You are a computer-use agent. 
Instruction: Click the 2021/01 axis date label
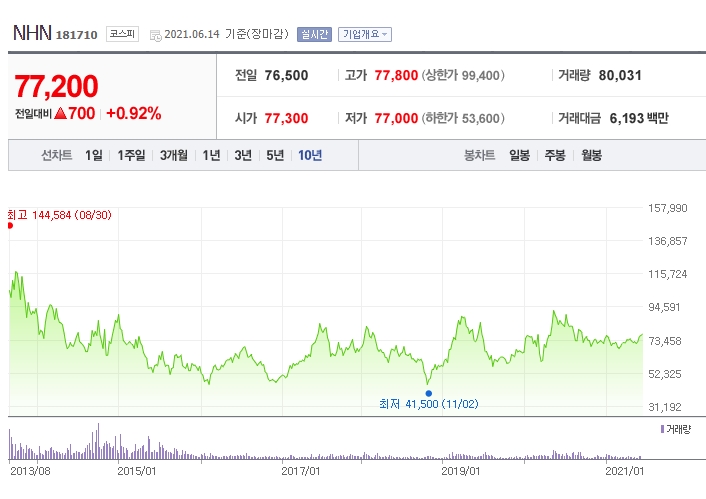tap(625, 471)
